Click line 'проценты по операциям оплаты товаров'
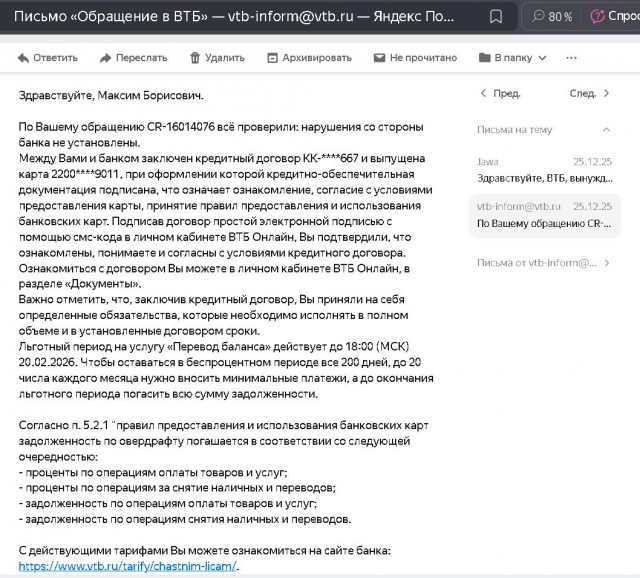This screenshot has height=578, width=640. (x=153, y=473)
